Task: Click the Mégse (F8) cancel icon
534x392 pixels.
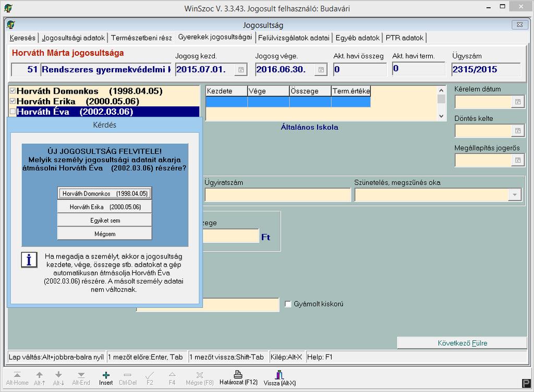Action: coord(200,375)
